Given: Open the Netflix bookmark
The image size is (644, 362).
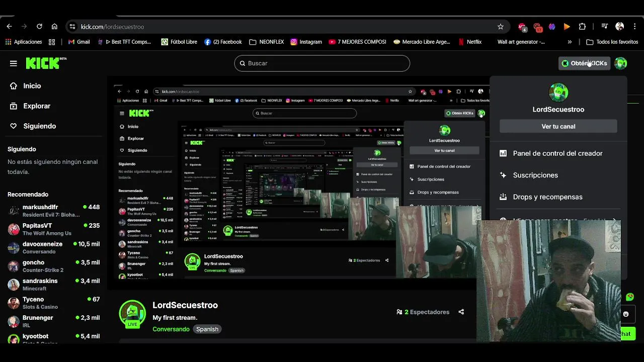Looking at the screenshot, I should pyautogui.click(x=470, y=42).
